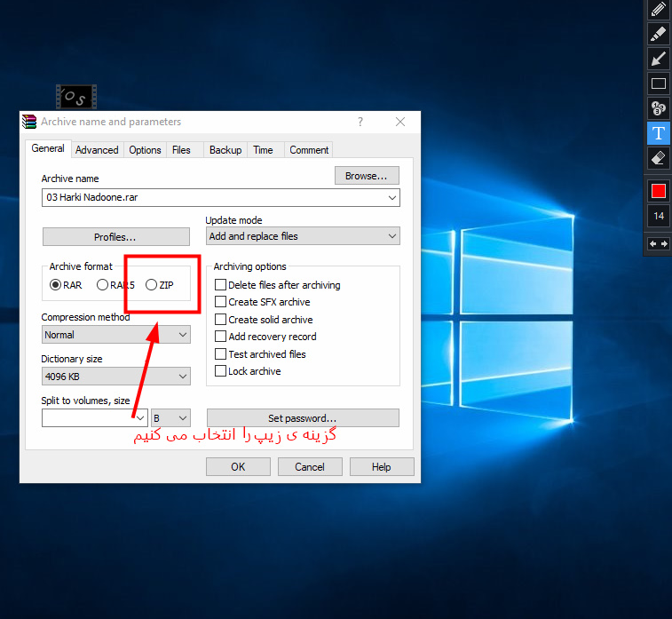Expand the Dictionary size dropdown
The width and height of the screenshot is (672, 619).
(x=115, y=377)
